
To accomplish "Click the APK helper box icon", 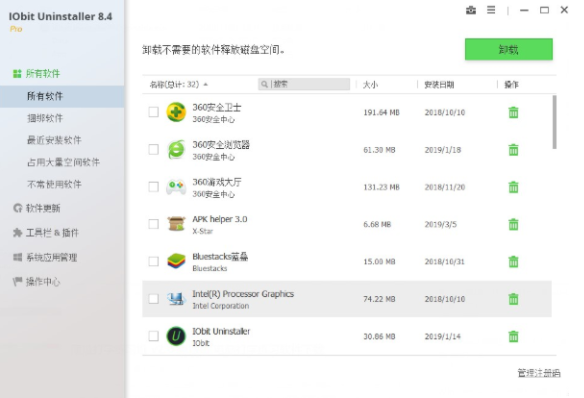I will [176, 224].
